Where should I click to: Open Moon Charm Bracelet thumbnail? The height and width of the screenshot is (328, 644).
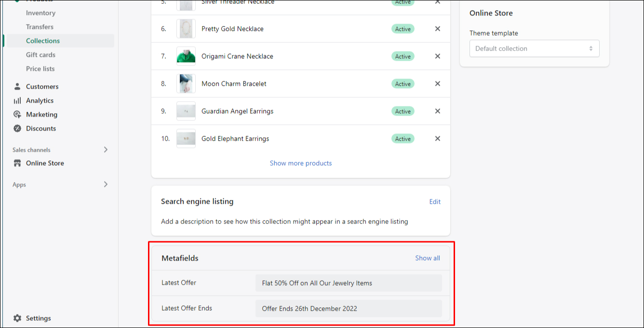(x=186, y=84)
